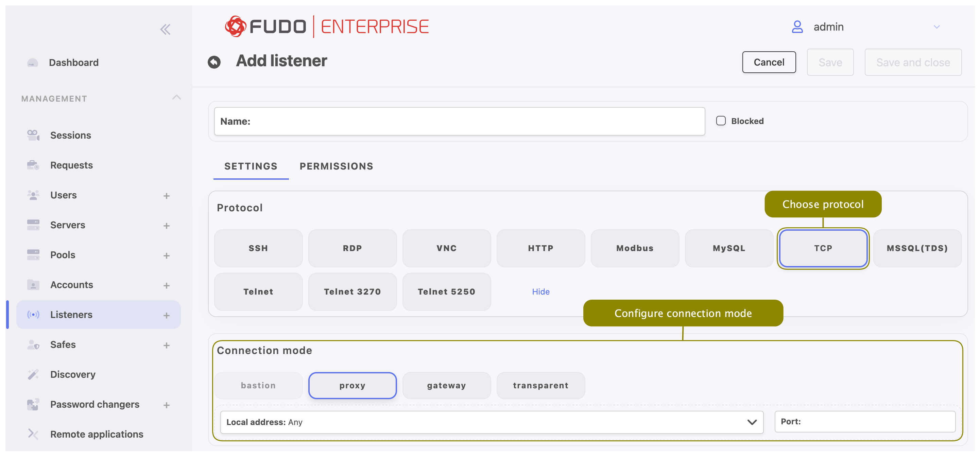Viewport: 980px width, 459px height.
Task: Expand the admin account menu chevron
Action: pyautogui.click(x=936, y=27)
